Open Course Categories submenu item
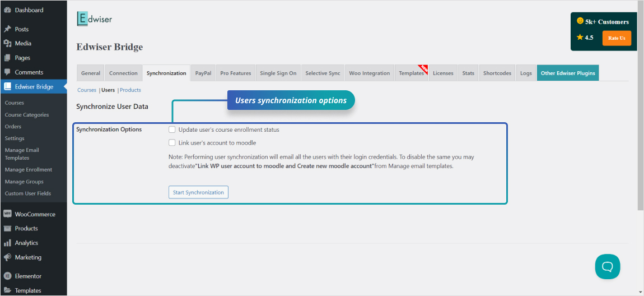 (x=27, y=115)
